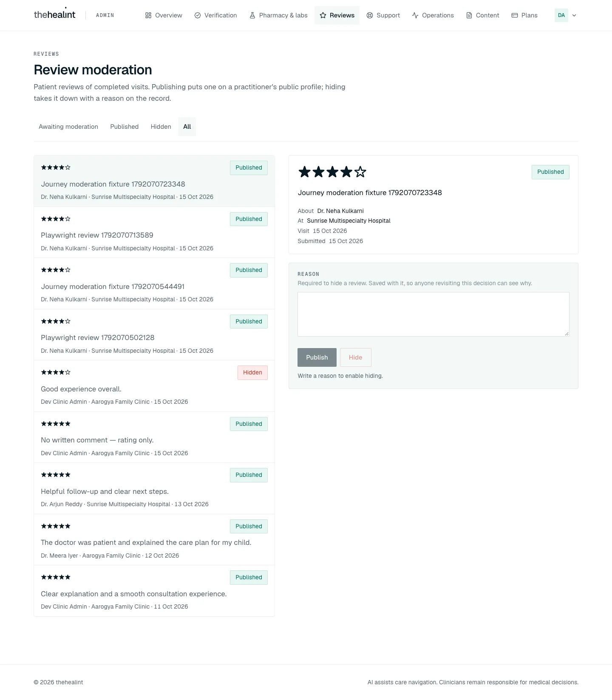Select the Good experience overall review

[x=154, y=386]
